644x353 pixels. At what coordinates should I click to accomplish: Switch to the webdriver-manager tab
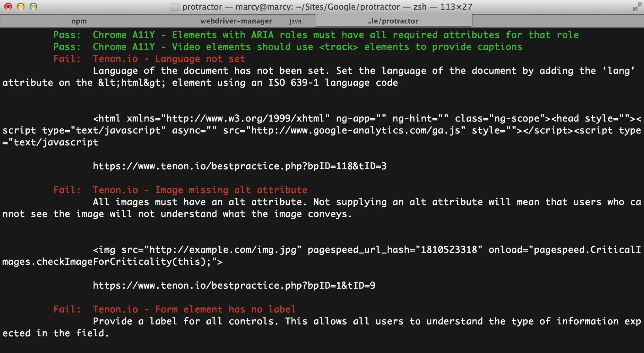click(236, 21)
